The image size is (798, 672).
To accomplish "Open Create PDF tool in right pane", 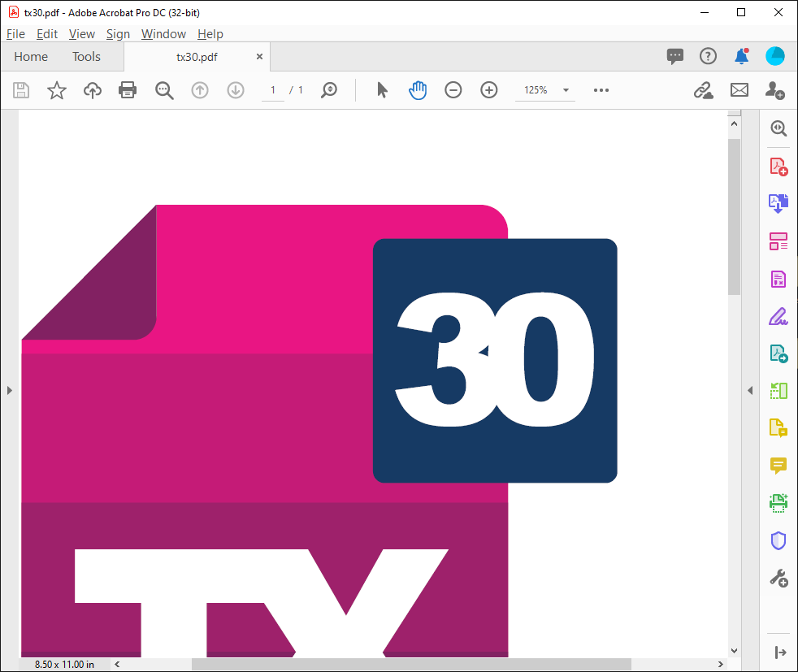I will (x=778, y=167).
